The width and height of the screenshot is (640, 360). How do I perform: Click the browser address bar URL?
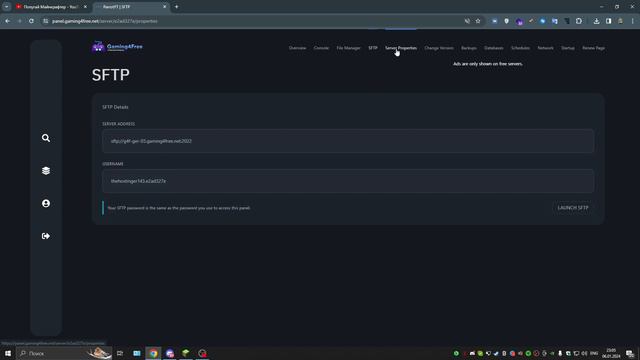pyautogui.click(x=105, y=21)
